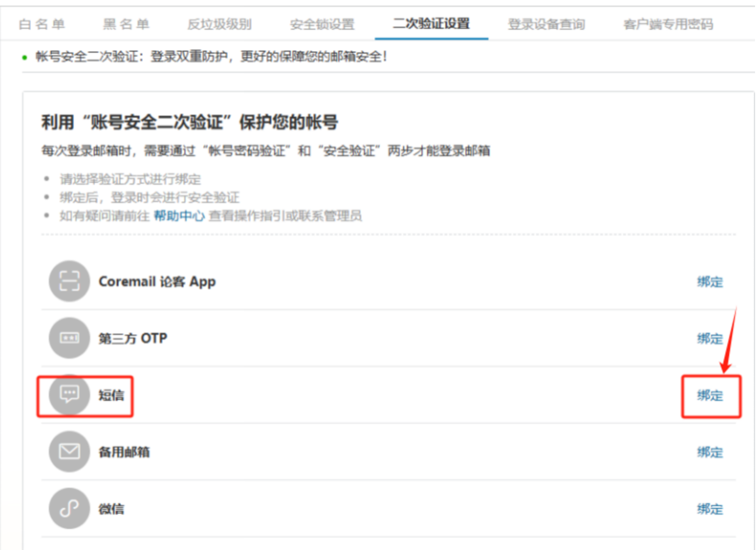Click the 短信 speech bubble icon

tap(69, 395)
